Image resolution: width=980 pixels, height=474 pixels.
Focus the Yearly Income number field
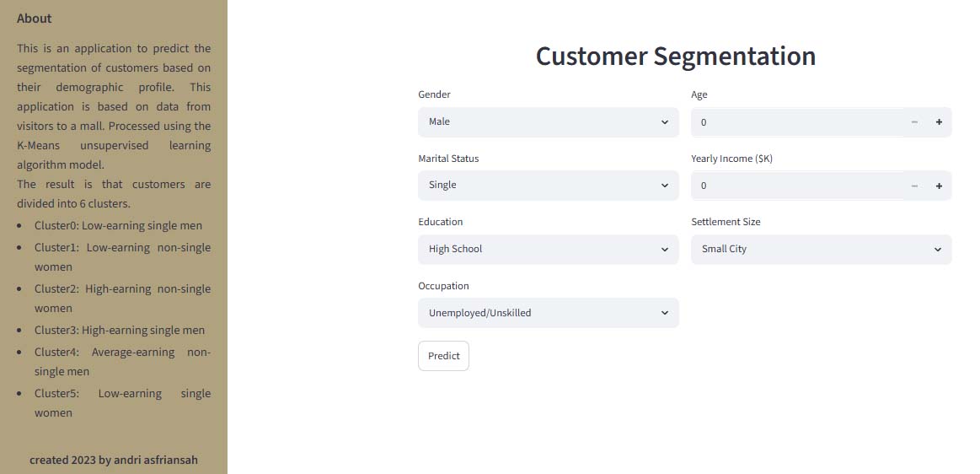[797, 186]
